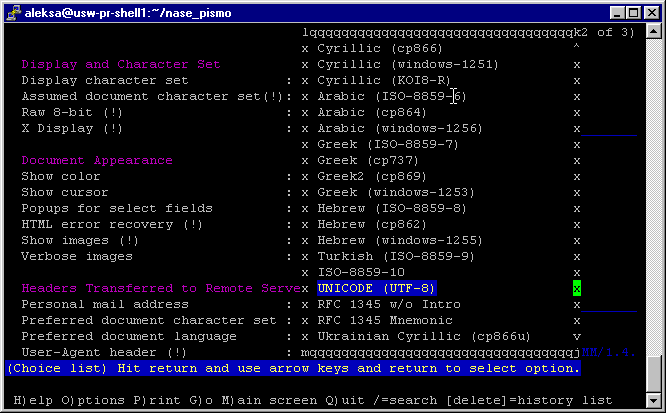Click the Show color option label
Image resolution: width=666 pixels, height=413 pixels.
(x=61, y=176)
